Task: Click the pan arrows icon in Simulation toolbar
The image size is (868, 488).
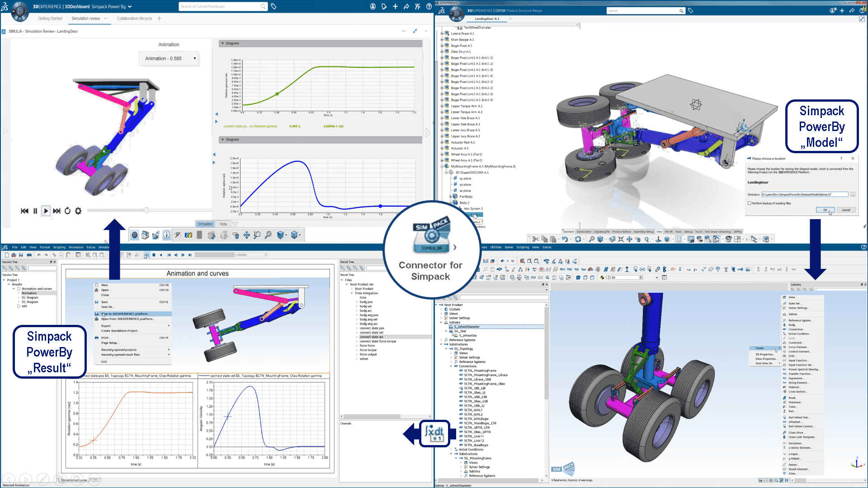Action: coord(246,235)
